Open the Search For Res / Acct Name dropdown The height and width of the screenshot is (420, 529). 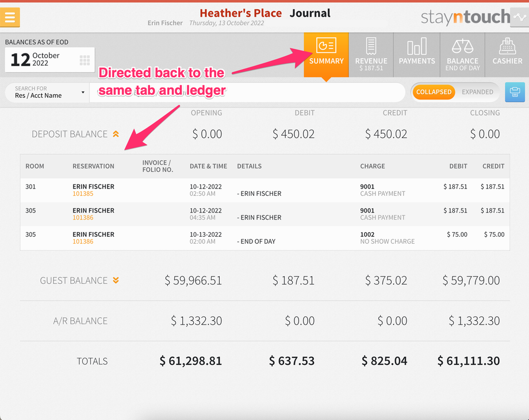[x=47, y=92]
